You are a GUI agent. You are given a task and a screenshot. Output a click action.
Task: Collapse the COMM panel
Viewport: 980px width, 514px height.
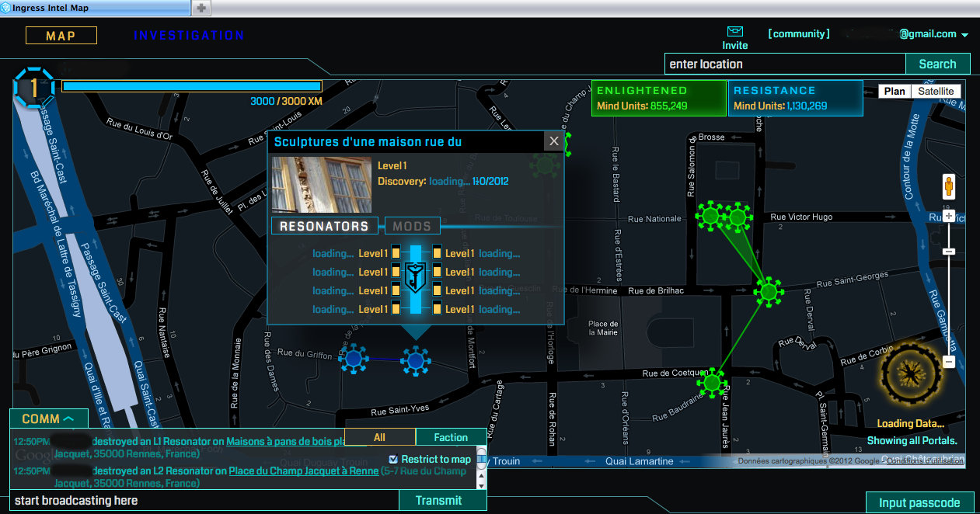(x=48, y=419)
